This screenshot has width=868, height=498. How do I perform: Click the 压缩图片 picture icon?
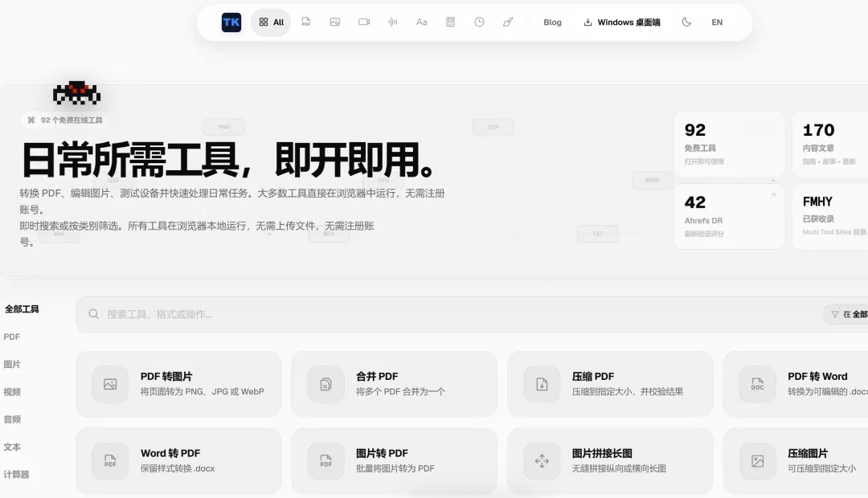[758, 461]
